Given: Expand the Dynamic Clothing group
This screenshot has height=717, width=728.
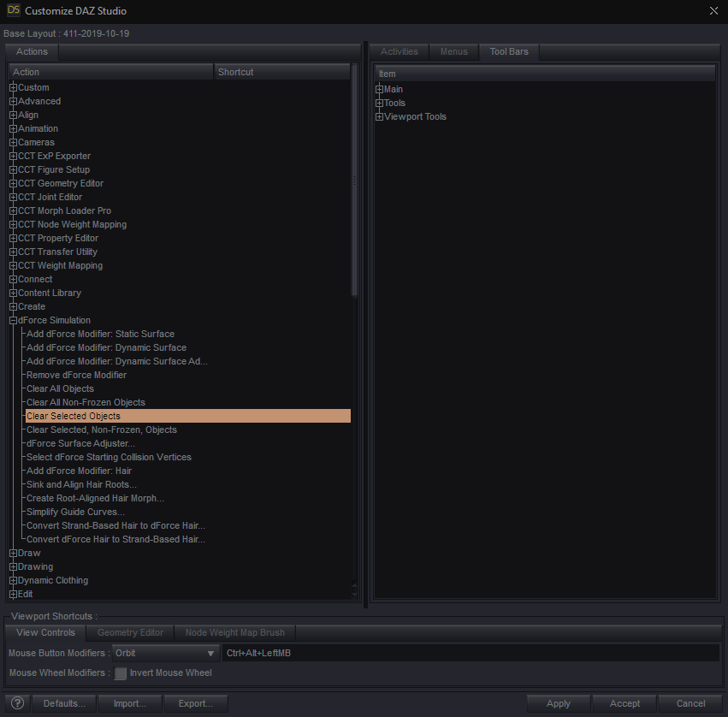Looking at the screenshot, I should (14, 580).
